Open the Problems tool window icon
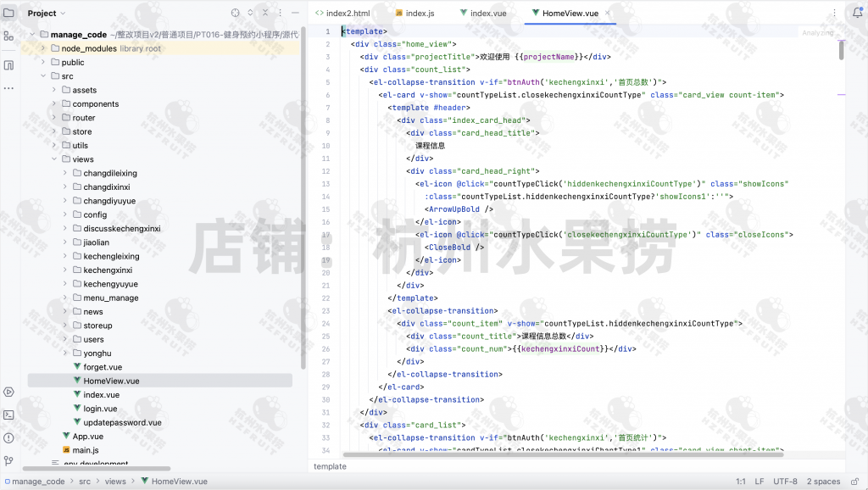Viewport: 868px width, 490px height. click(8, 437)
